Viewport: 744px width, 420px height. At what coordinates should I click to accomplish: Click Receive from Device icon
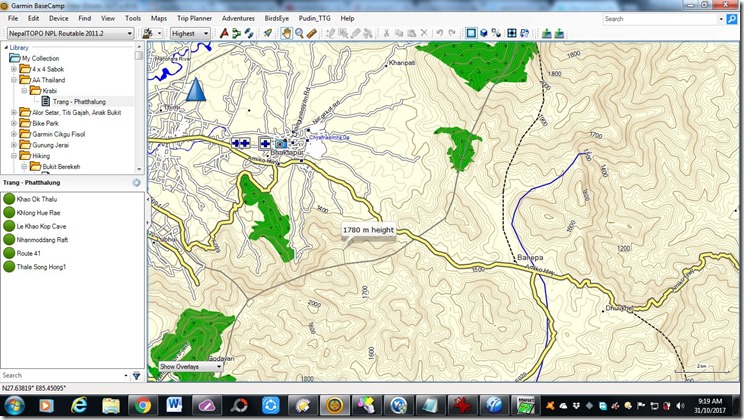[x=559, y=33]
